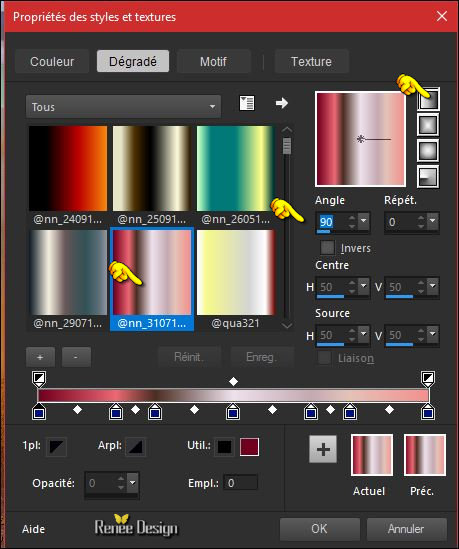
Task: Open the Tous category dropdown
Action: tap(123, 106)
